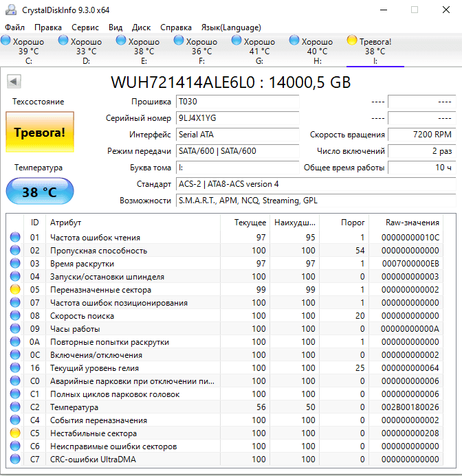Click the 38 °C temperature indicator
Screen dimensions: 462x476
(x=40, y=192)
